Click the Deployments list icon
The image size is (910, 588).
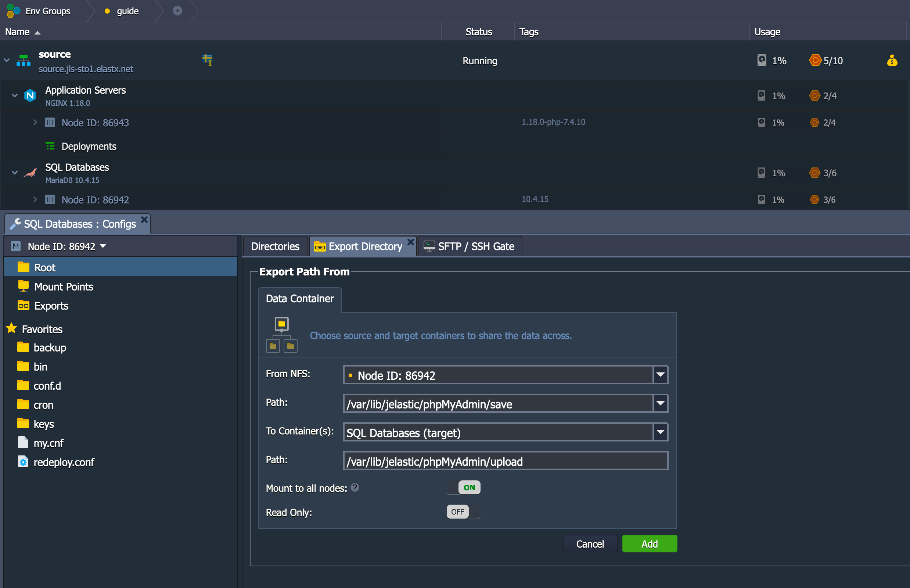50,146
